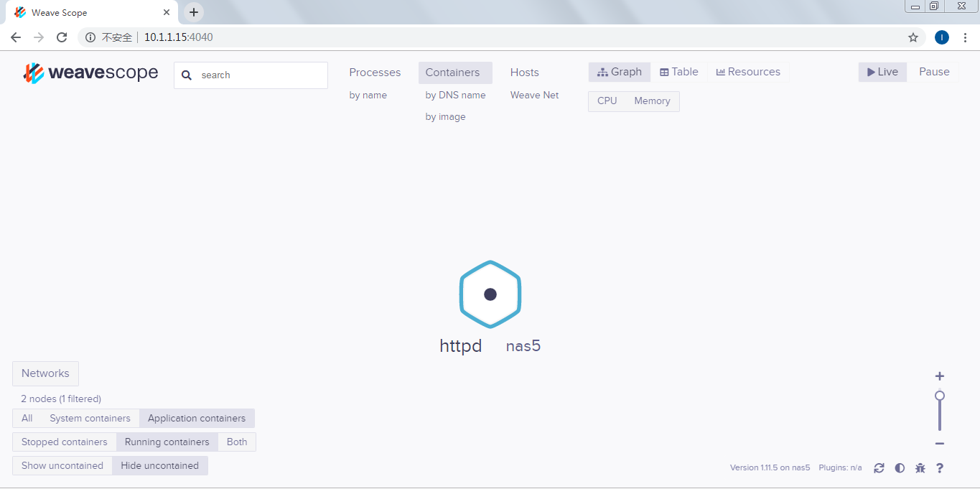Click the nas5 host label
The width and height of the screenshot is (980, 489).
point(523,346)
